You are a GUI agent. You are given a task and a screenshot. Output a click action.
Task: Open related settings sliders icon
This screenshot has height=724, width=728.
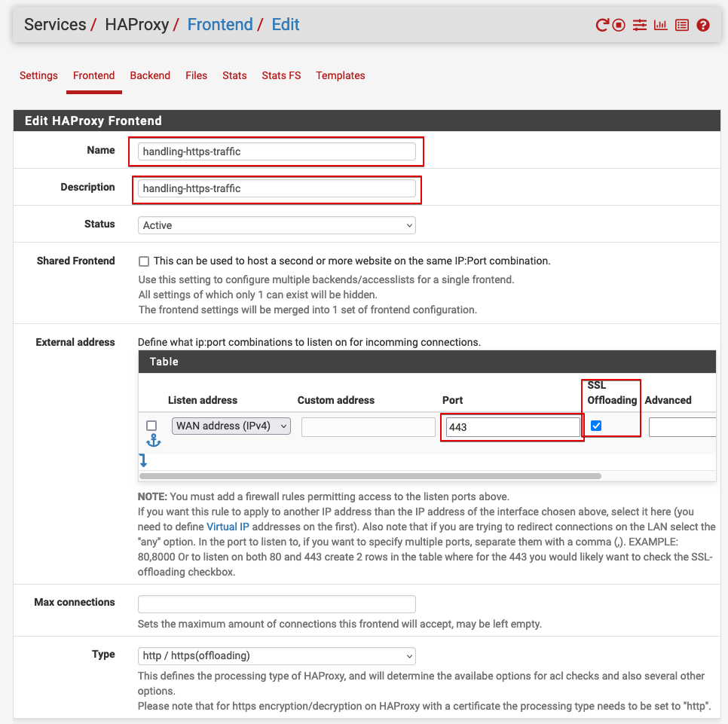[x=640, y=25]
